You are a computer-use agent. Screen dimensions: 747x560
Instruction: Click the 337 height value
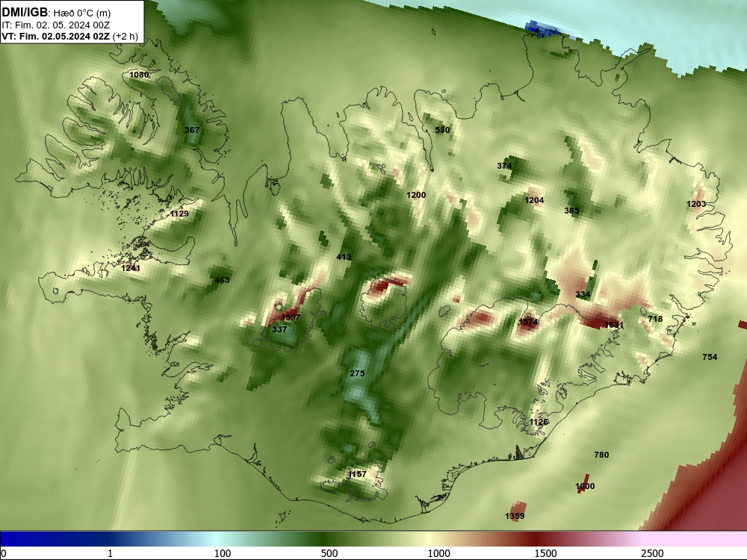(279, 329)
